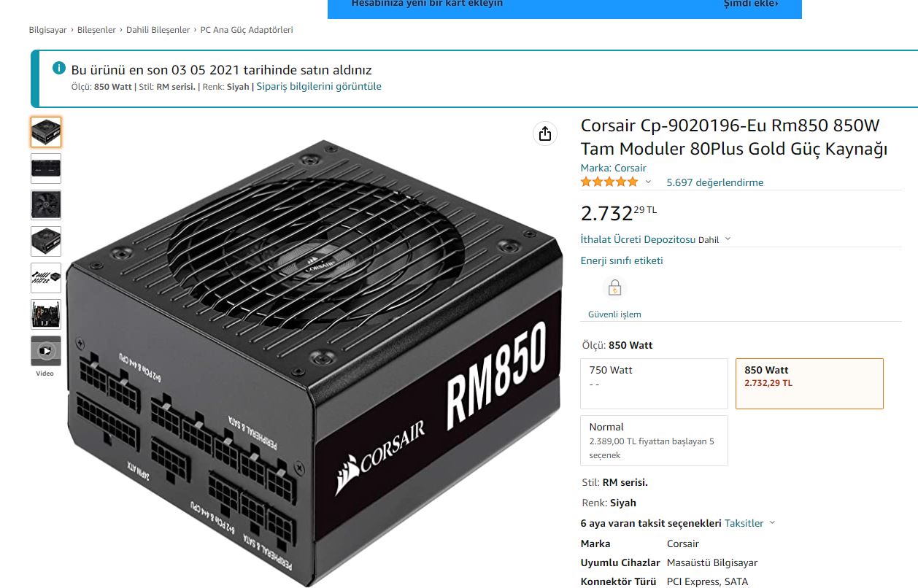This screenshot has height=588, width=918.
Task: Select the fan top-view thumbnail
Action: coord(46,205)
